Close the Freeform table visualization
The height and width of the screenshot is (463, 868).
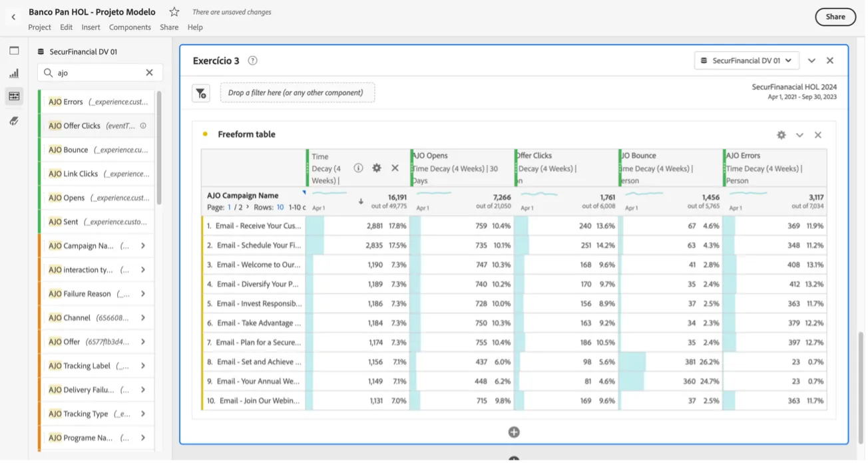(818, 135)
